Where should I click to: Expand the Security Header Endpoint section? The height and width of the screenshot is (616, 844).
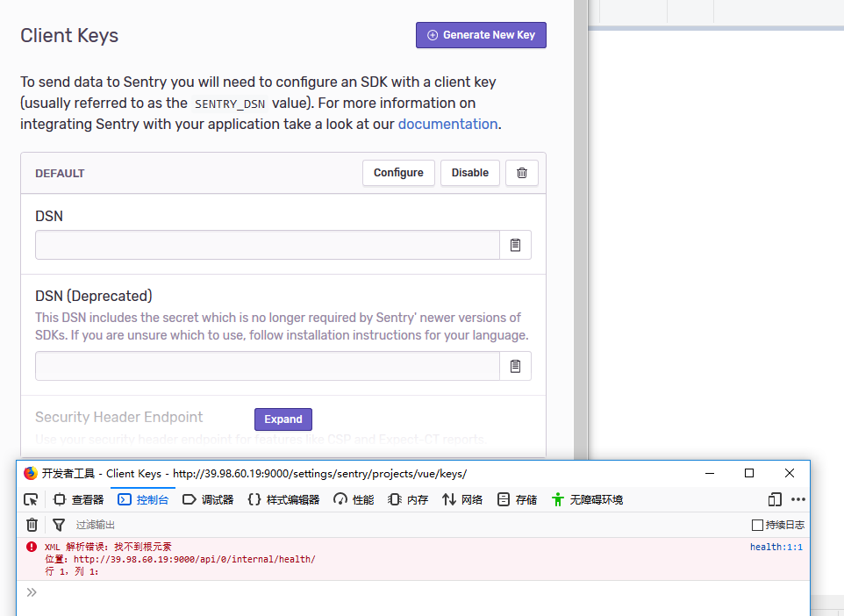coord(283,419)
